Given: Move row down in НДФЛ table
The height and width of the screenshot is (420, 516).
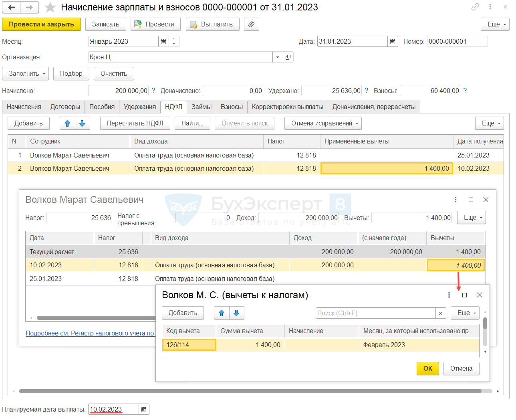Looking at the screenshot, I should click(x=82, y=123).
